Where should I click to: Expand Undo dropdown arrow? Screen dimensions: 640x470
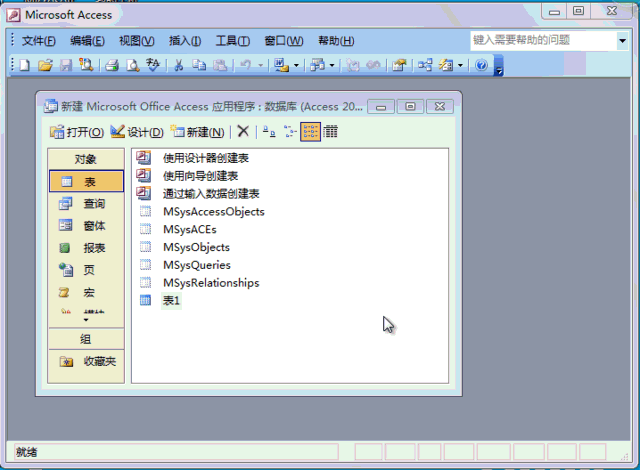[x=260, y=65]
